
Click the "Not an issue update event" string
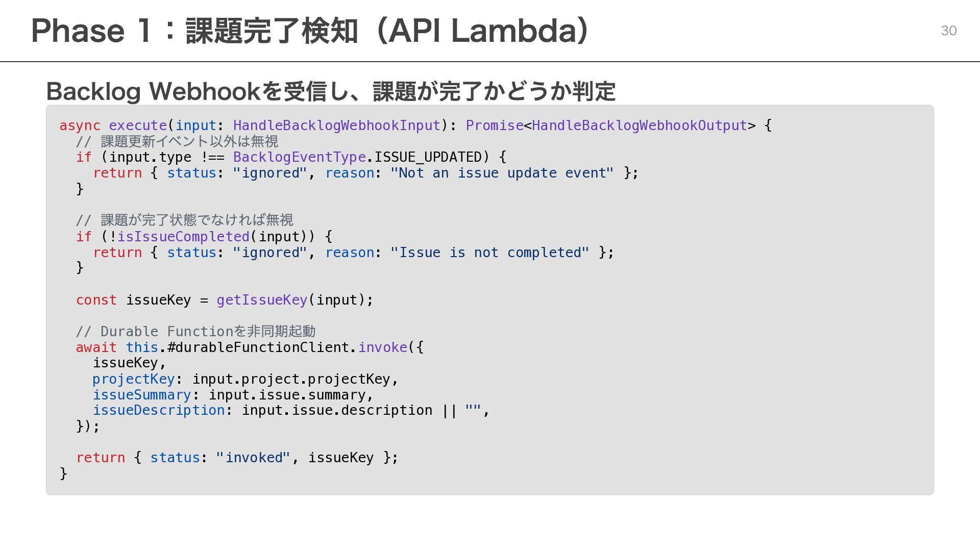click(502, 173)
